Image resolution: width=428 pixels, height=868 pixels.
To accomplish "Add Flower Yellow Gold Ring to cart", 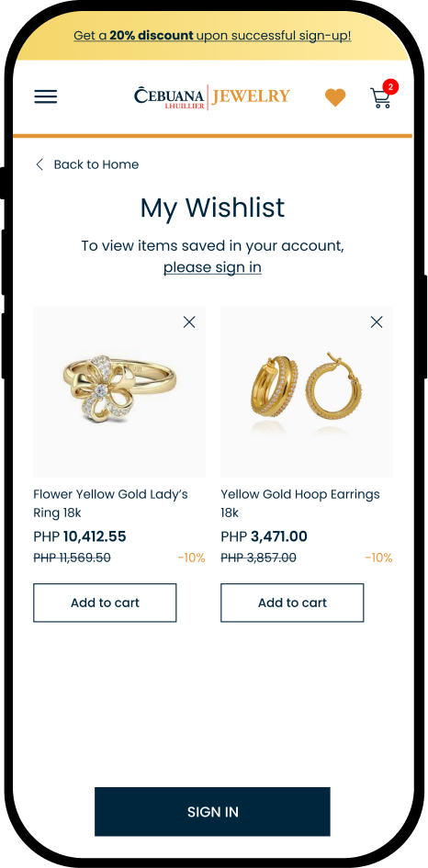I will click(105, 603).
